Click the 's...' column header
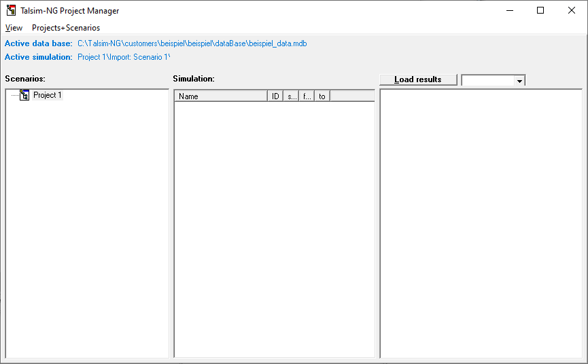 292,96
